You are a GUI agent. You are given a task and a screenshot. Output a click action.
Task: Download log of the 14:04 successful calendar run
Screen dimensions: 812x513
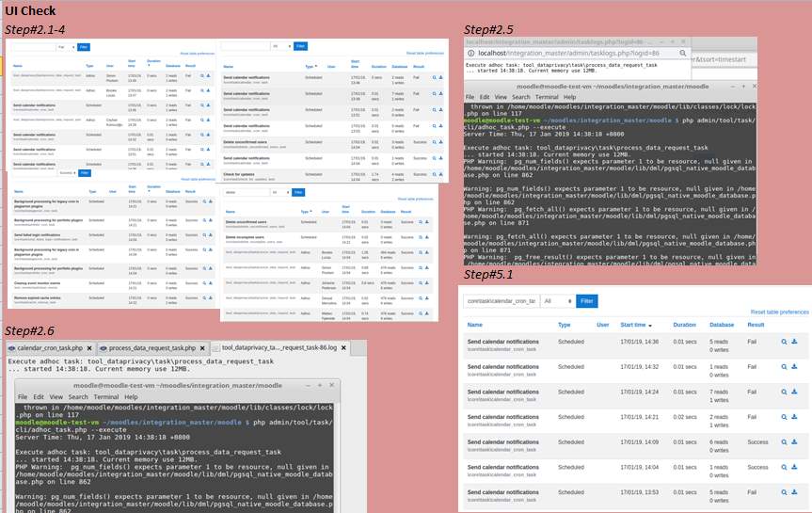point(794,467)
